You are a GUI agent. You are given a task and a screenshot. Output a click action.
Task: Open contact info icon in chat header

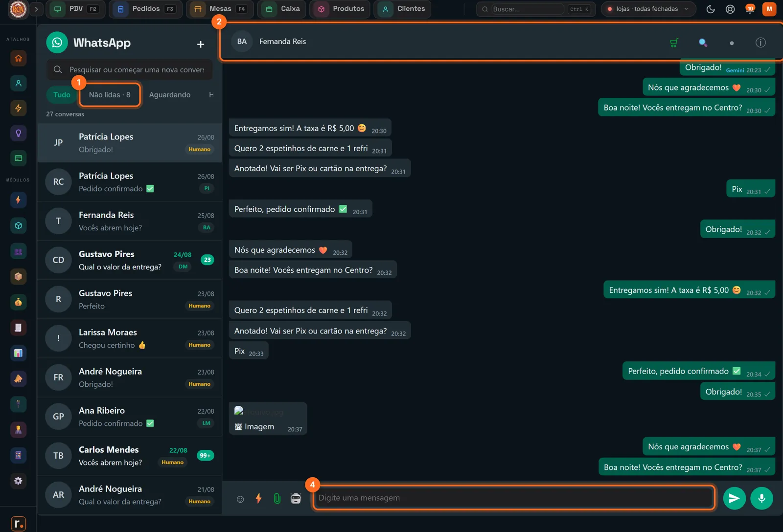pos(760,43)
